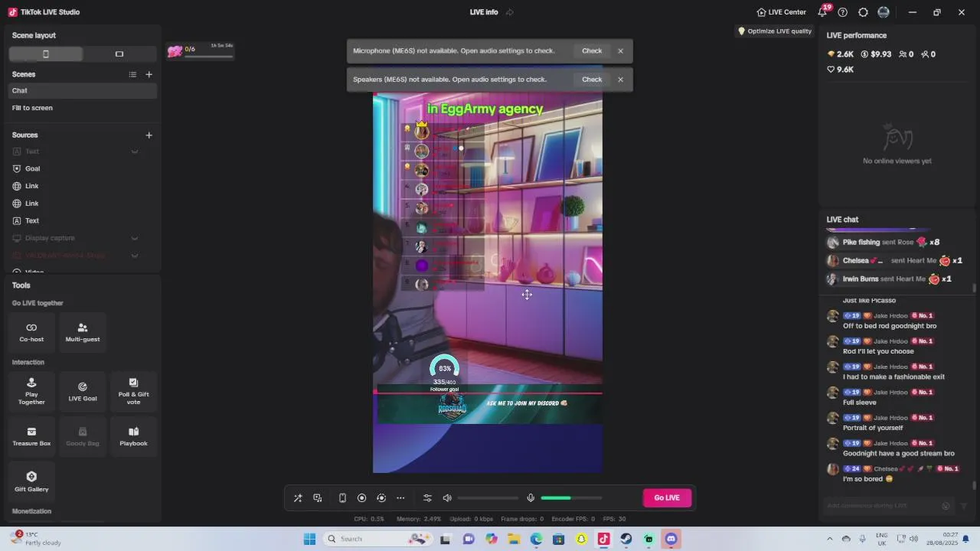Viewport: 980px width, 551px height.
Task: Expand the Display capture source
Action: click(135, 238)
